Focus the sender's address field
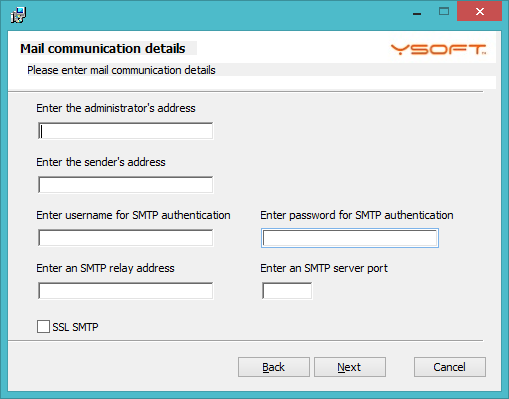This screenshot has width=509, height=399. (x=126, y=185)
